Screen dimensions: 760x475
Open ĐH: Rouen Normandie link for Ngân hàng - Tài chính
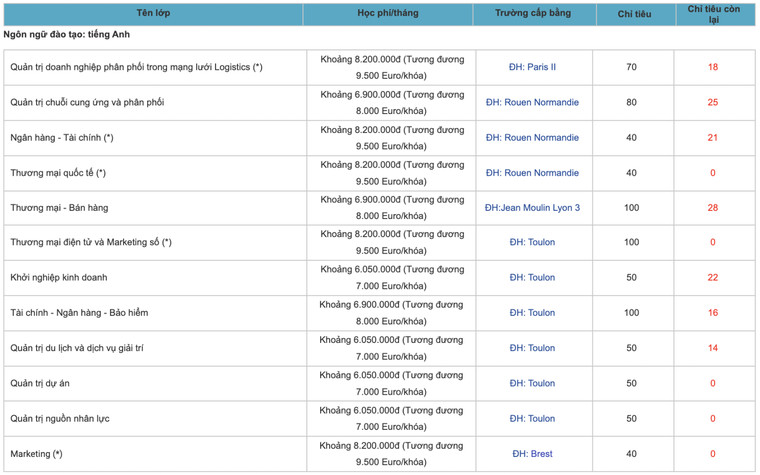[532, 137]
